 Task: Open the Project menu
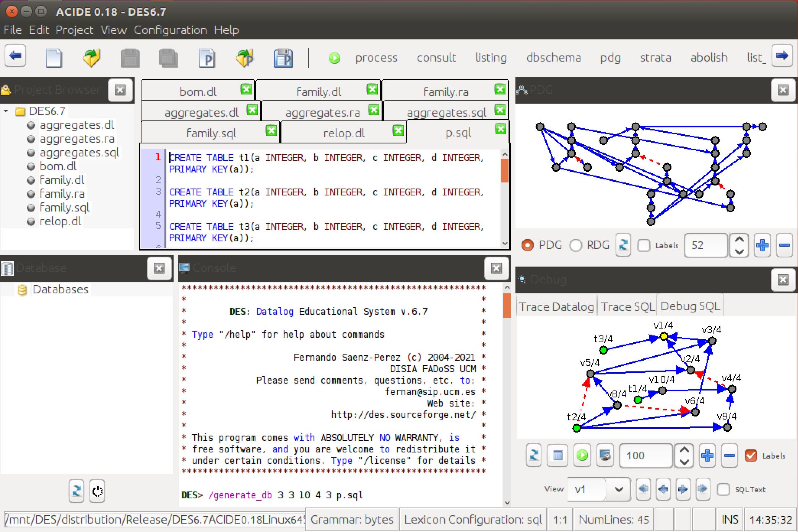coord(75,30)
